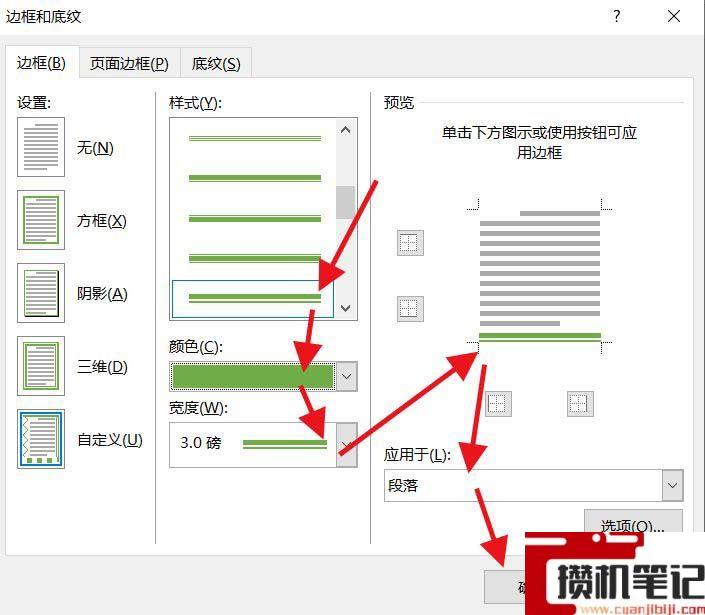The image size is (705, 615).
Task: Click the paragraph preview diagram
Action: (x=540, y=275)
